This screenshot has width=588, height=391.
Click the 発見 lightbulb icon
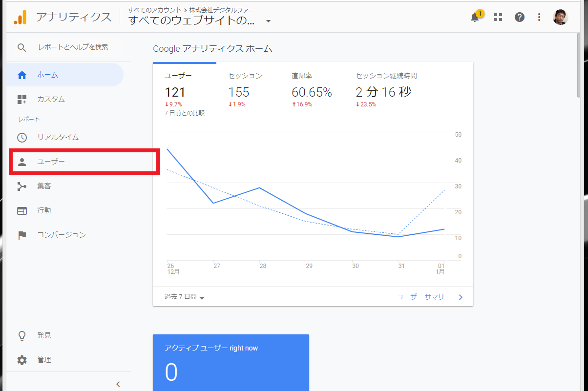(x=22, y=336)
